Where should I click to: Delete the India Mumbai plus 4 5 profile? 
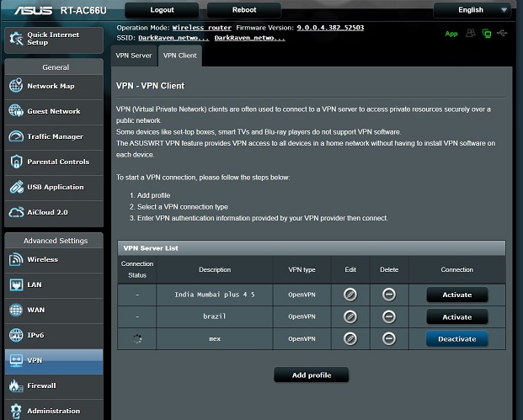[x=389, y=295]
